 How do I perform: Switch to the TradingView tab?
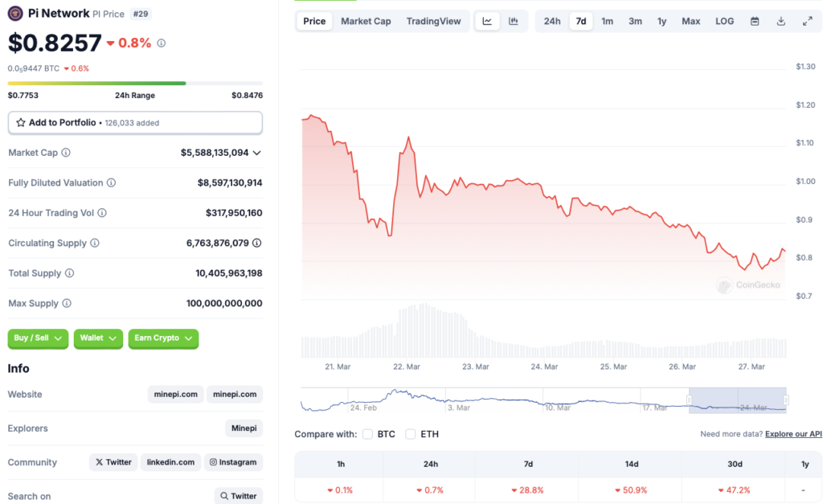pyautogui.click(x=433, y=21)
